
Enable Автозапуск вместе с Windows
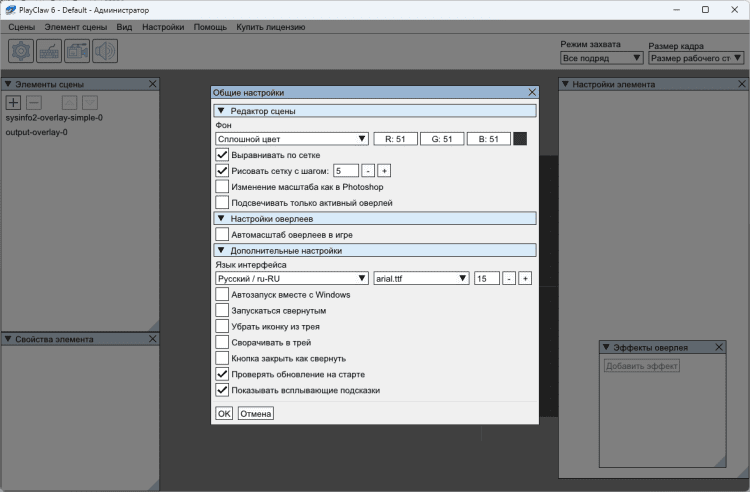pos(222,294)
